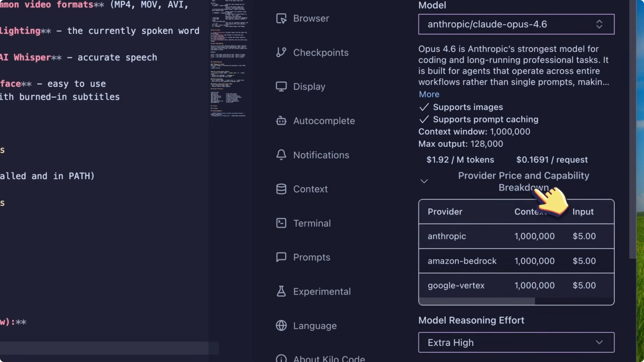The image size is (644, 362).
Task: Open the Notifications settings section
Action: point(321,155)
